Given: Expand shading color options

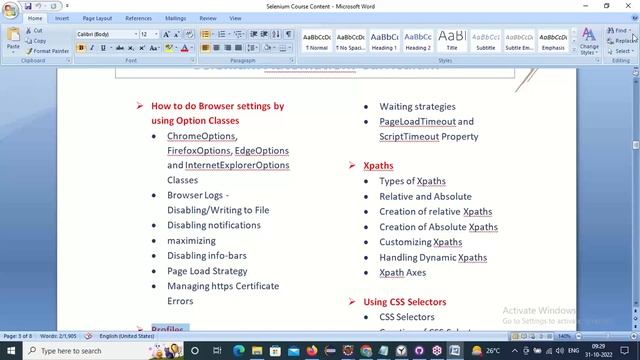Looking at the screenshot, I should 274,48.
